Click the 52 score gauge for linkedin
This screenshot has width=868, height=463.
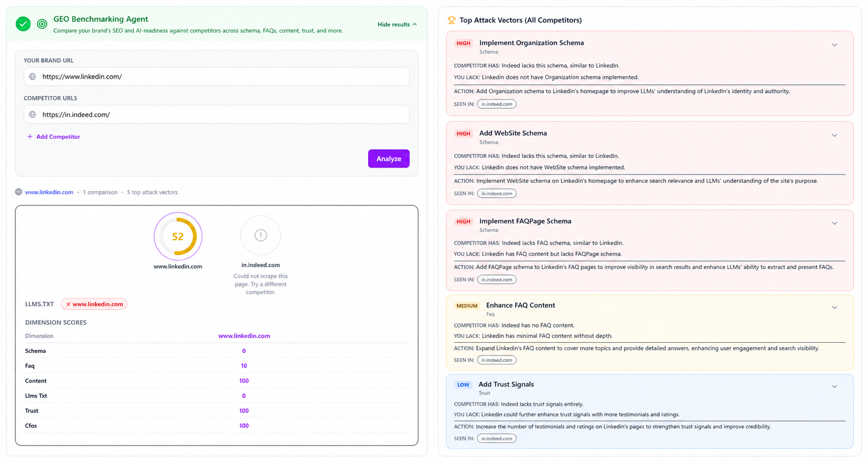(178, 237)
